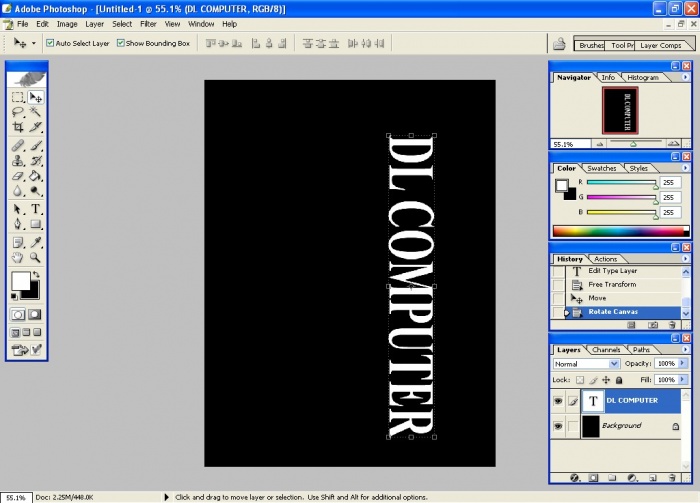The image size is (700, 503).
Task: Delete layer using Layers panel trash
Action: tap(672, 478)
